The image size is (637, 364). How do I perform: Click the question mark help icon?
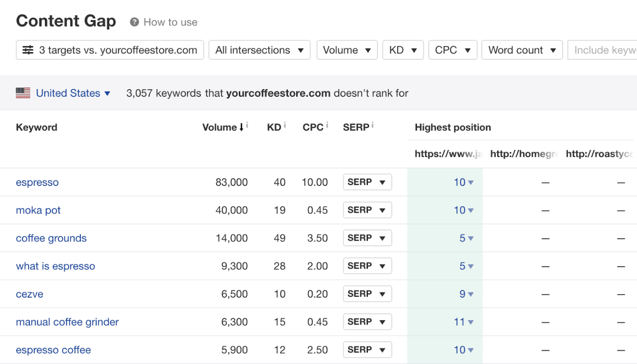pyautogui.click(x=134, y=22)
